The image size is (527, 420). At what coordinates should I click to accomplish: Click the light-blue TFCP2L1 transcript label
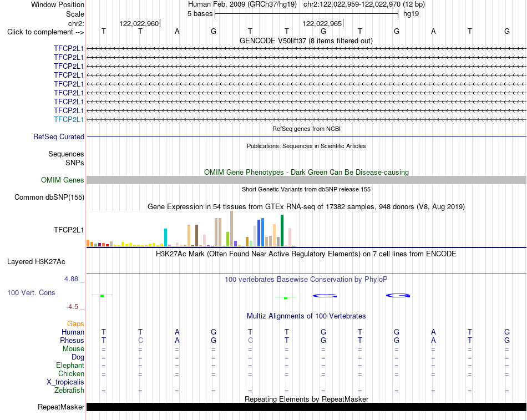click(x=69, y=119)
